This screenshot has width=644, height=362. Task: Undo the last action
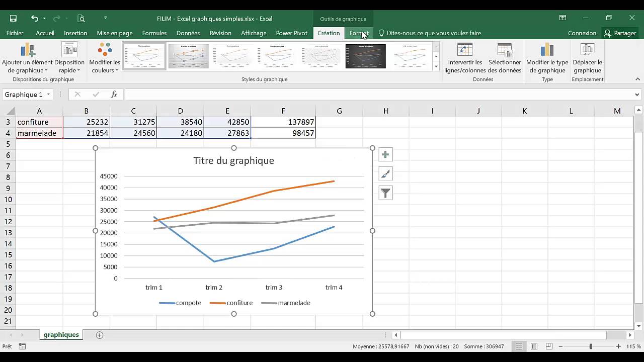pyautogui.click(x=34, y=19)
